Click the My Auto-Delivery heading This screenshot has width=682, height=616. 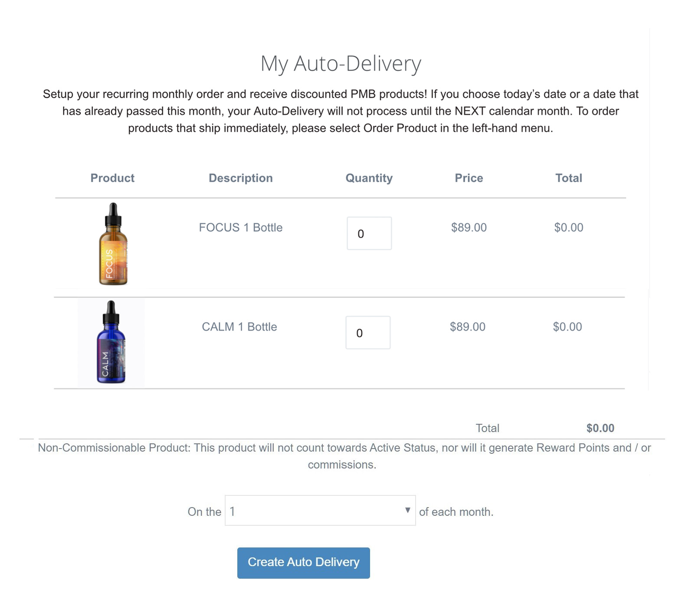pyautogui.click(x=341, y=64)
